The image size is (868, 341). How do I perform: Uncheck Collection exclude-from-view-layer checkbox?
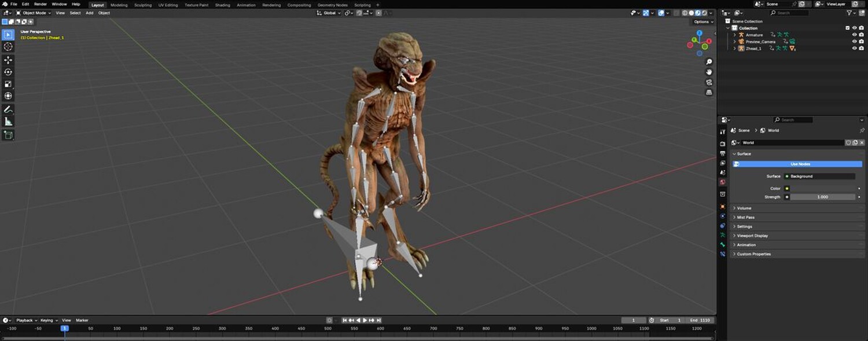pyautogui.click(x=848, y=28)
